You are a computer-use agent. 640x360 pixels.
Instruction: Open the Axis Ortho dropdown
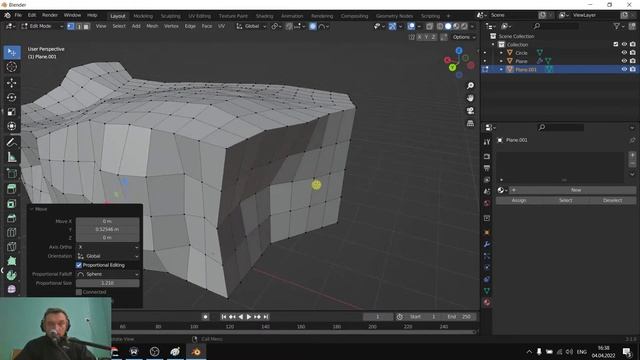click(108, 247)
